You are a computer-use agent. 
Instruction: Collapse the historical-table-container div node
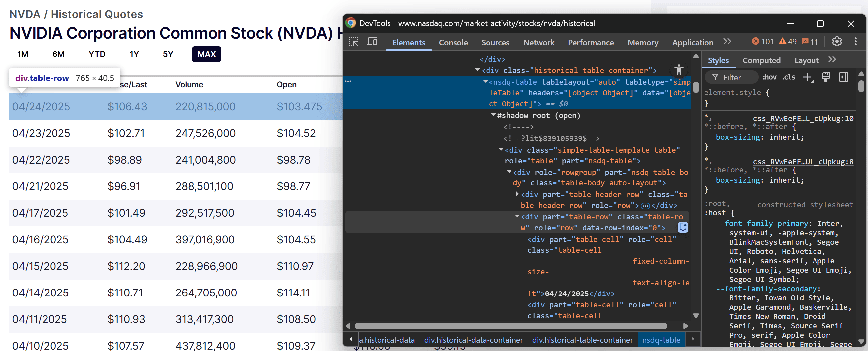point(478,70)
